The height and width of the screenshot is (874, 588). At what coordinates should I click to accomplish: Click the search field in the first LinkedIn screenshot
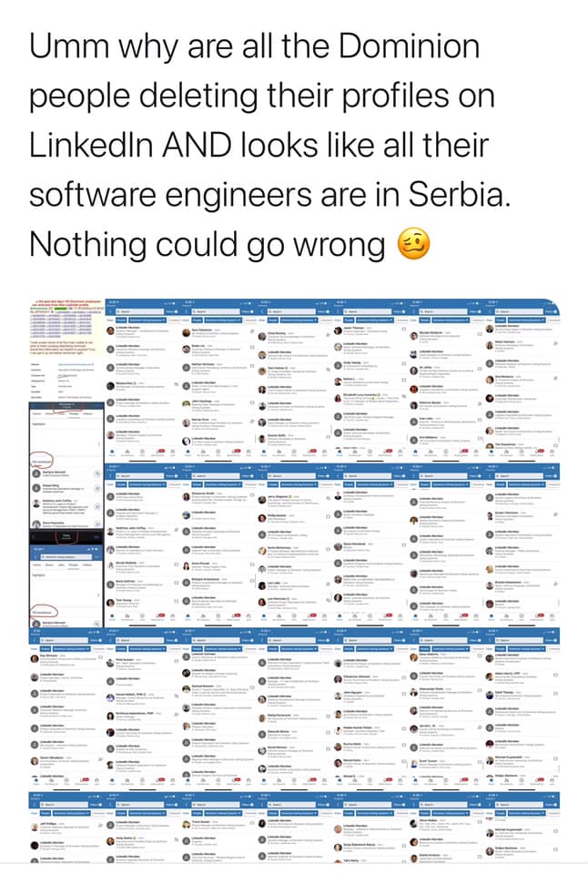point(140,311)
